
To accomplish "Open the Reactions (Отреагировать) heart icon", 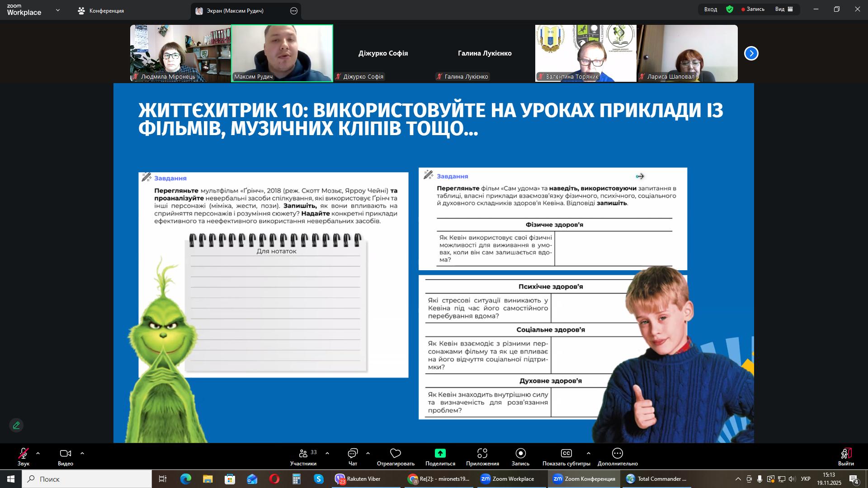I will coord(396,453).
